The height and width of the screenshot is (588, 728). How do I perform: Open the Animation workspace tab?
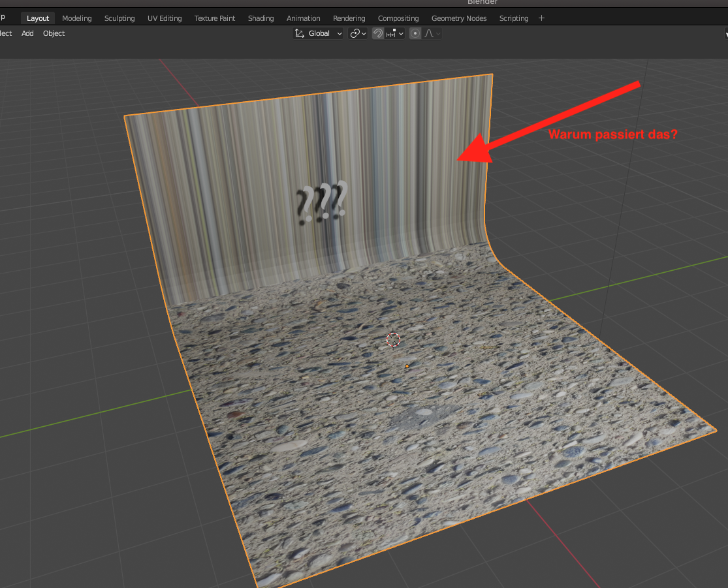pyautogui.click(x=304, y=18)
